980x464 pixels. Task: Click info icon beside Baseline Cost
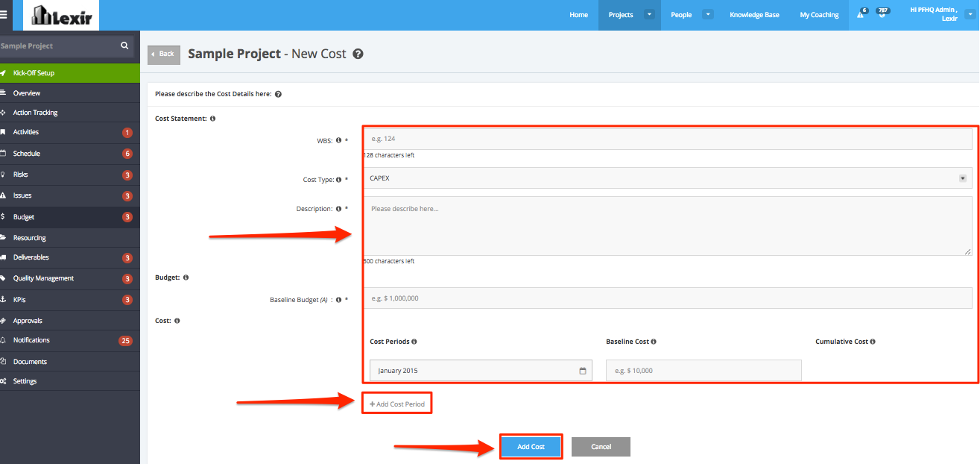[x=654, y=342]
